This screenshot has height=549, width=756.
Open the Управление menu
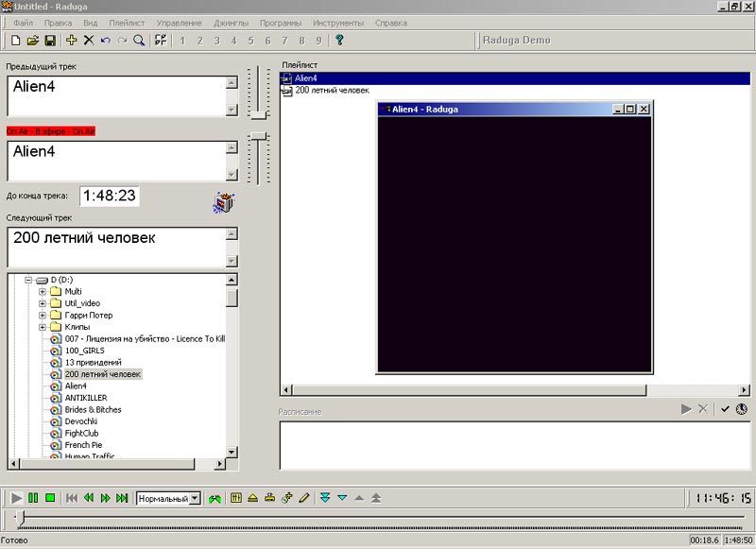[179, 23]
